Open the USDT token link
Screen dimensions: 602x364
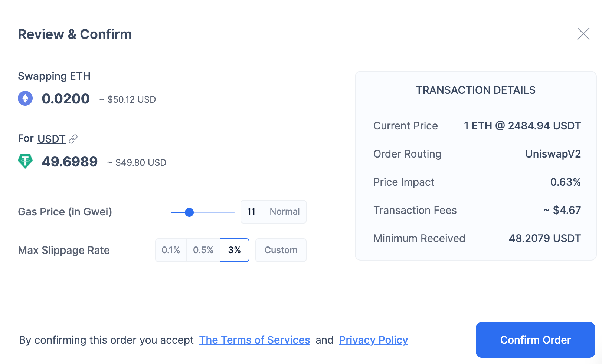(52, 139)
